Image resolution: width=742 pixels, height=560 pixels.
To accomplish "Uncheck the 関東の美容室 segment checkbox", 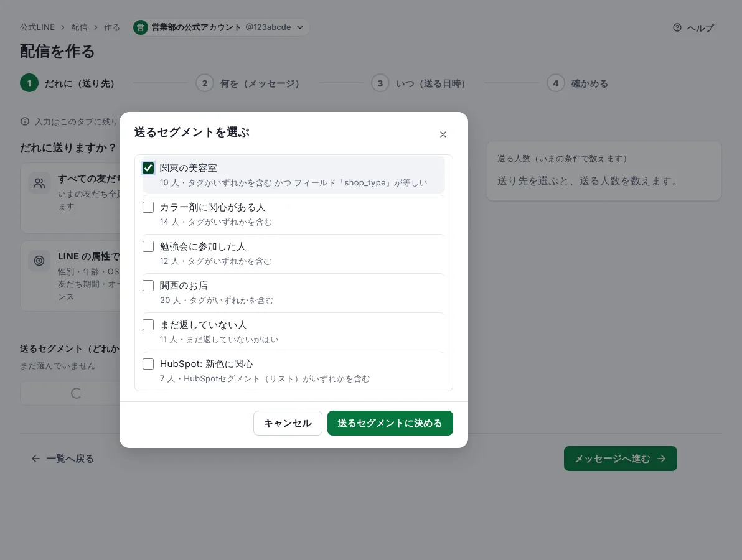I will (148, 168).
